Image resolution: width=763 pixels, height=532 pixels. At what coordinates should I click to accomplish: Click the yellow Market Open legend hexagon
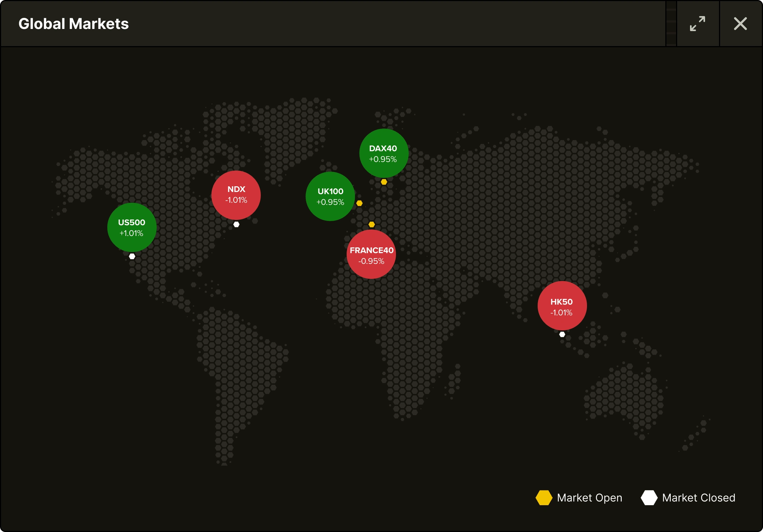tap(544, 498)
